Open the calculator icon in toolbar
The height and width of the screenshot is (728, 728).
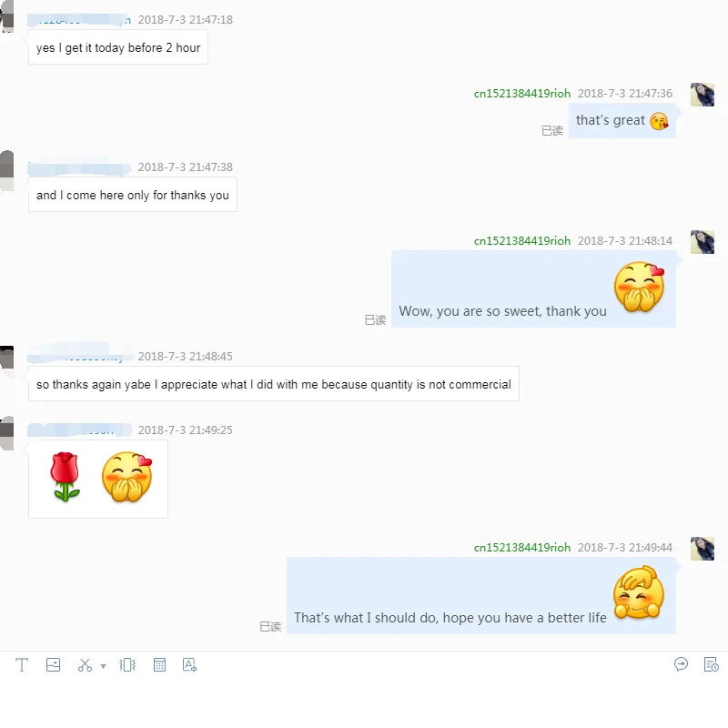coord(159,665)
